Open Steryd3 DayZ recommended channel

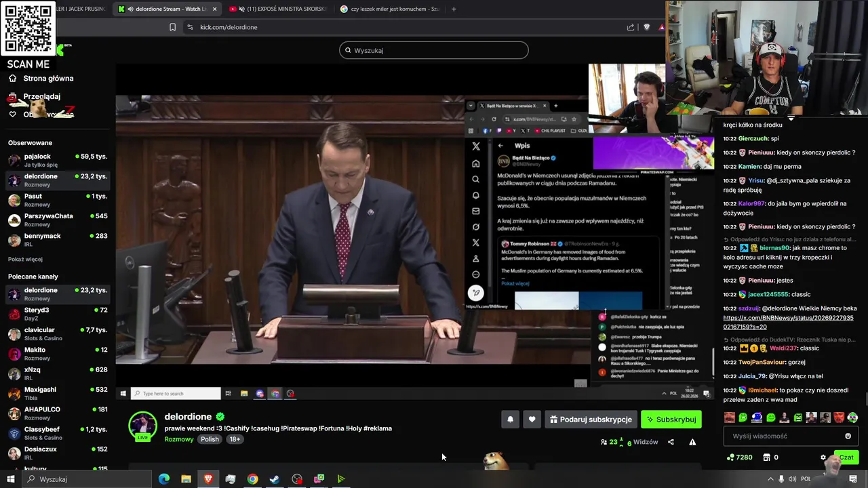pos(57,314)
